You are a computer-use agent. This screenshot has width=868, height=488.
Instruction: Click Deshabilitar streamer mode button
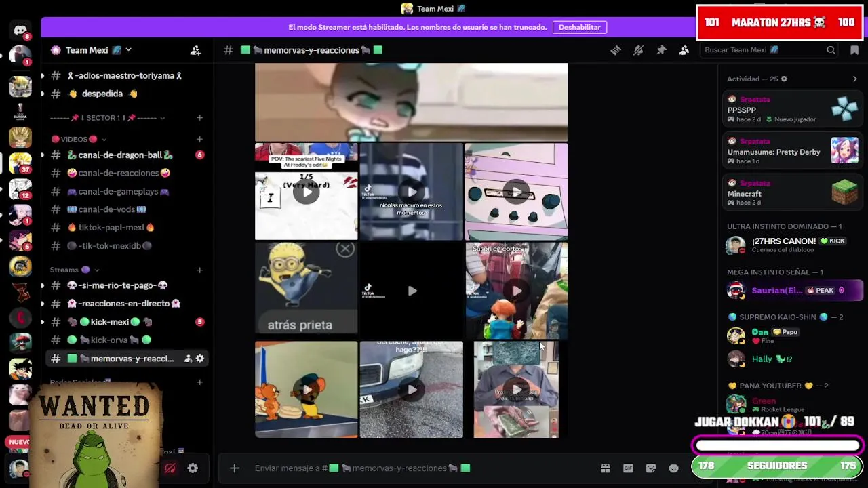(579, 27)
